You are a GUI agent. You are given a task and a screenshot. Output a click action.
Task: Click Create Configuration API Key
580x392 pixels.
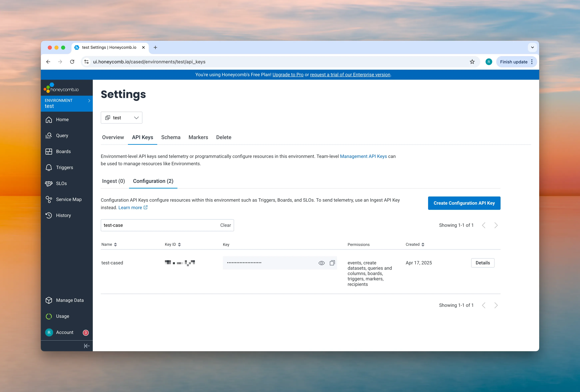pyautogui.click(x=464, y=203)
